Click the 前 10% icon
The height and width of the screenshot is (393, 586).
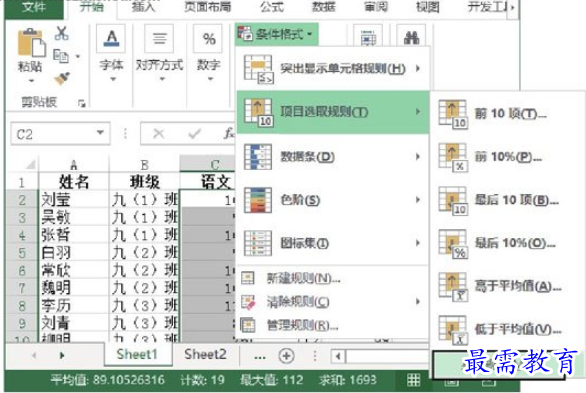point(453,157)
